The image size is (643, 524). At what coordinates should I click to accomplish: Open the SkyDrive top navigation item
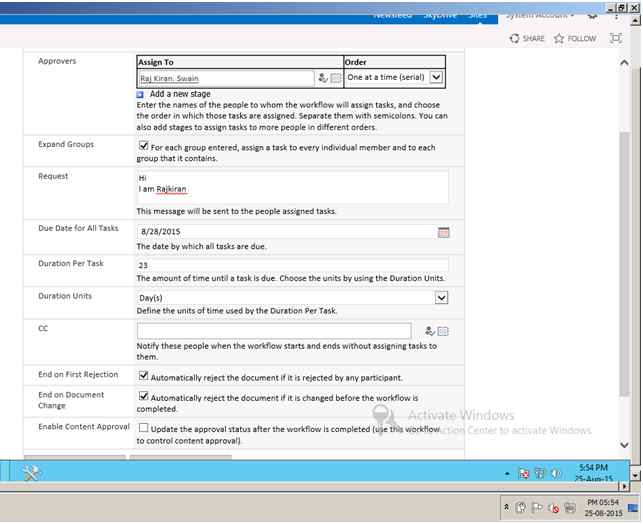[440, 15]
